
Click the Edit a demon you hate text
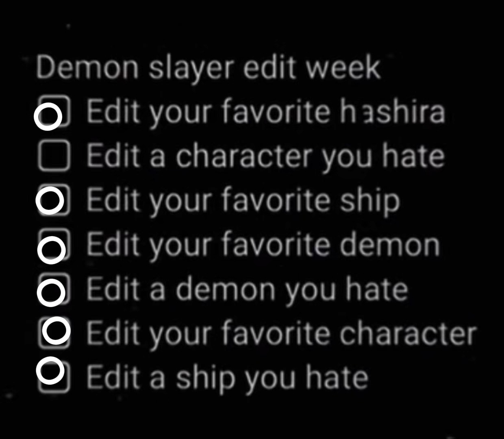pyautogui.click(x=247, y=290)
